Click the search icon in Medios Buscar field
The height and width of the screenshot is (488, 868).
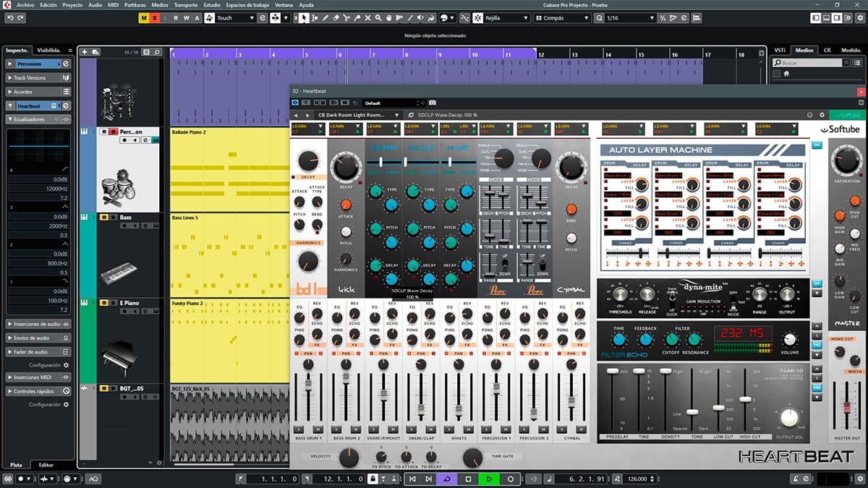[x=777, y=63]
